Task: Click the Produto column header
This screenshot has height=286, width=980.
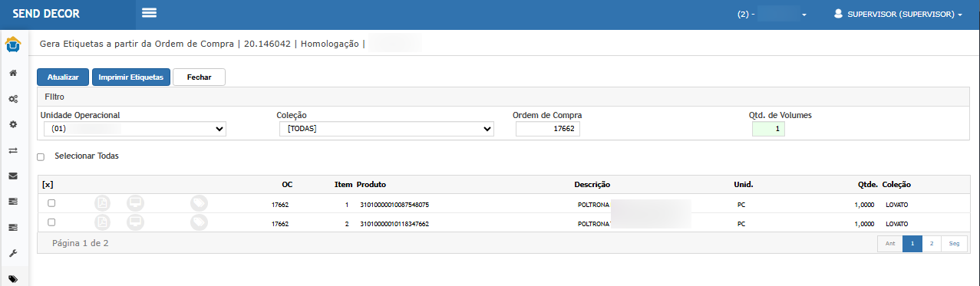Action: [x=371, y=185]
